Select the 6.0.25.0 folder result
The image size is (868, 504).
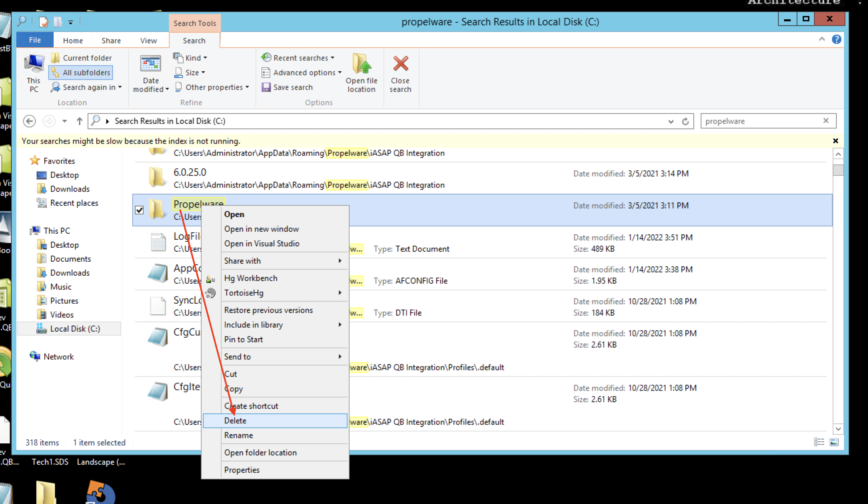coord(482,178)
